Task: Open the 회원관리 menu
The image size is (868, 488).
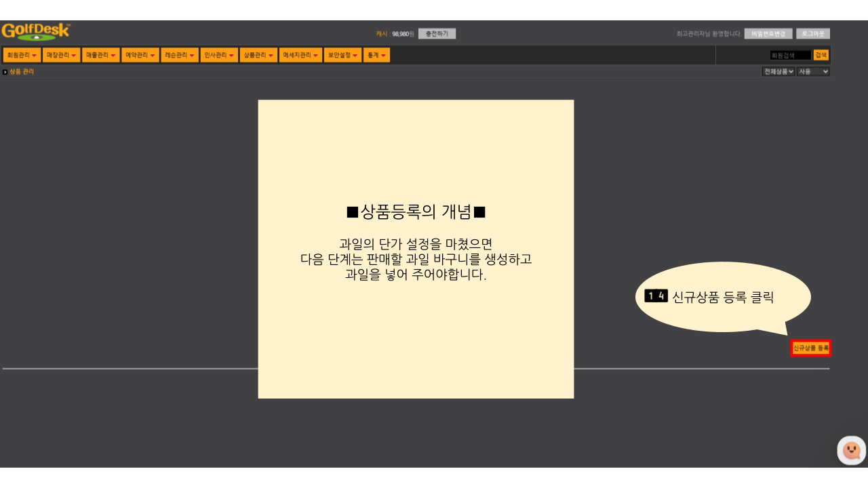Action: (x=22, y=55)
